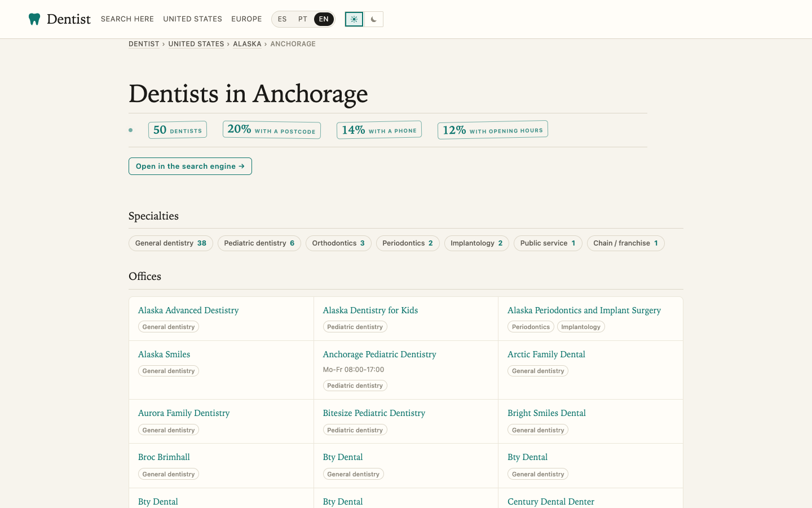Switch to light theme sun icon

pos(354,19)
